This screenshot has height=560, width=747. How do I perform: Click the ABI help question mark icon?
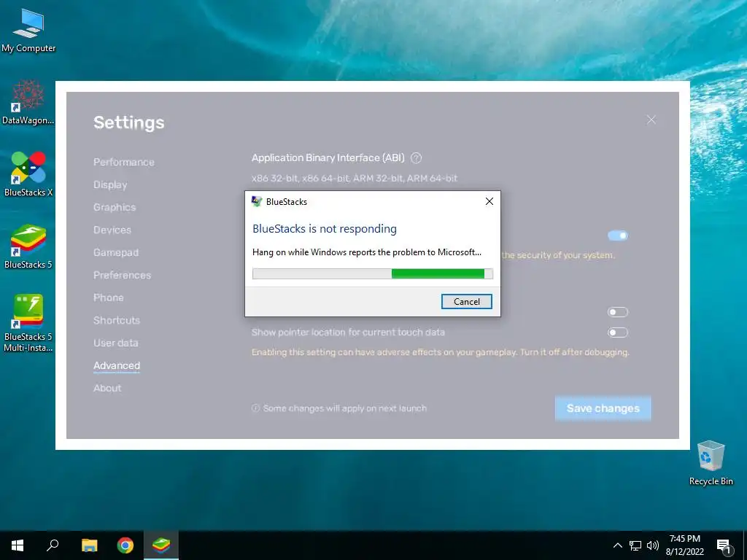coord(416,158)
